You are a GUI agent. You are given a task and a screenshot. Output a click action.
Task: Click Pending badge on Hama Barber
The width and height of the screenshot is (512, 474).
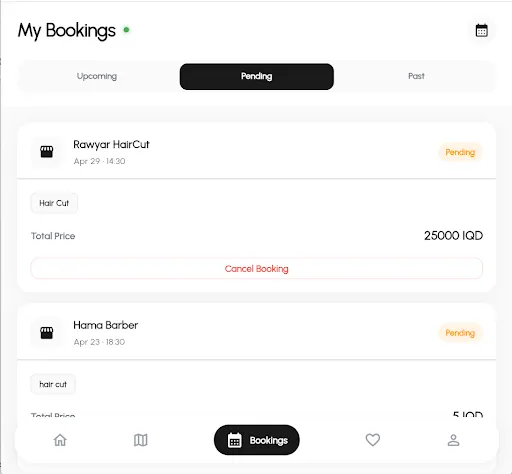[x=460, y=333]
